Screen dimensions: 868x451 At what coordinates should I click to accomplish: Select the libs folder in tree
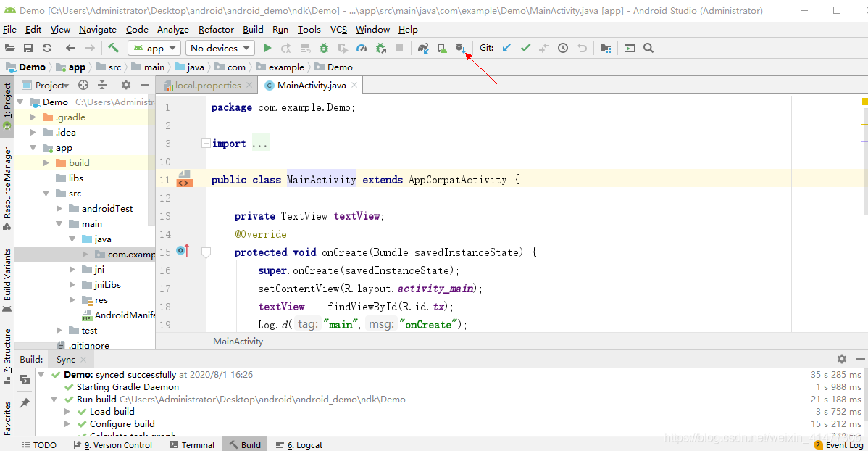tap(76, 178)
